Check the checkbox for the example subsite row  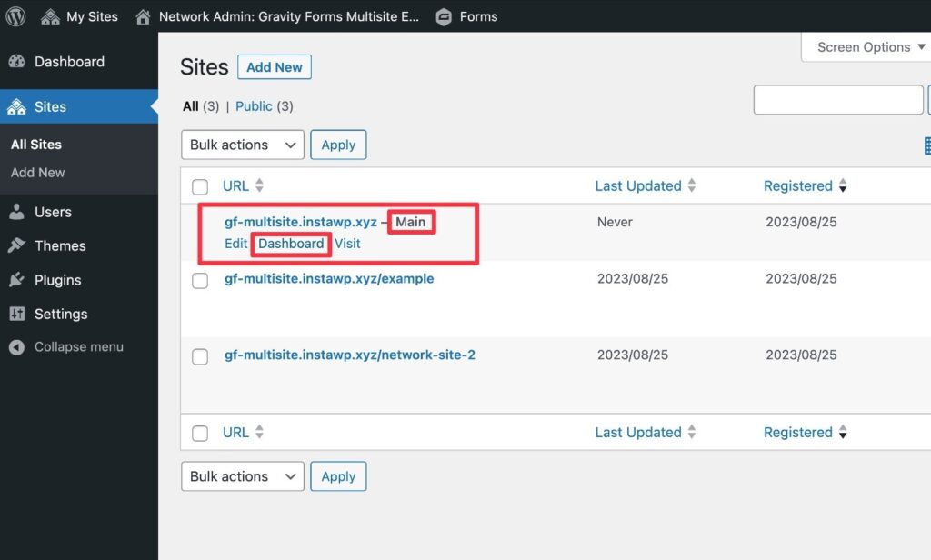coord(200,281)
